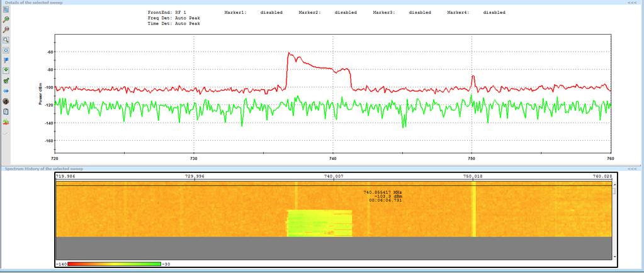Click the 740.007 frequency label on spectrogram
Screen dimensions: 644x273
click(x=334, y=177)
